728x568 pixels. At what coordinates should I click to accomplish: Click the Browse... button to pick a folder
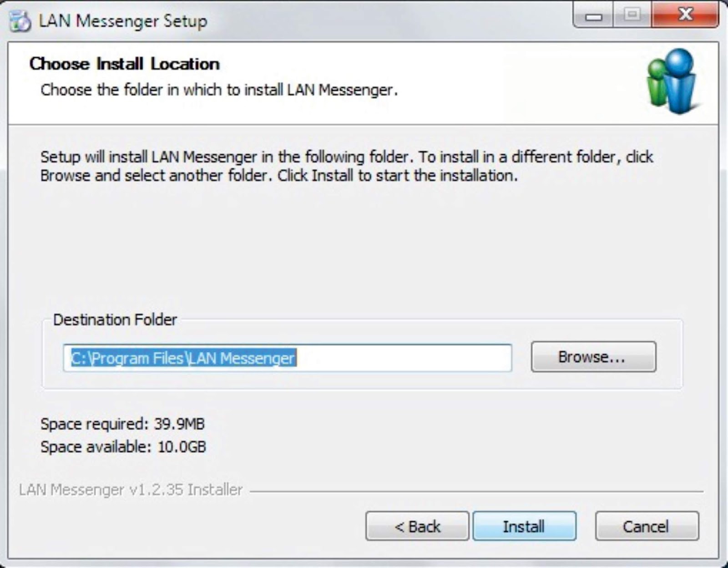click(x=593, y=357)
